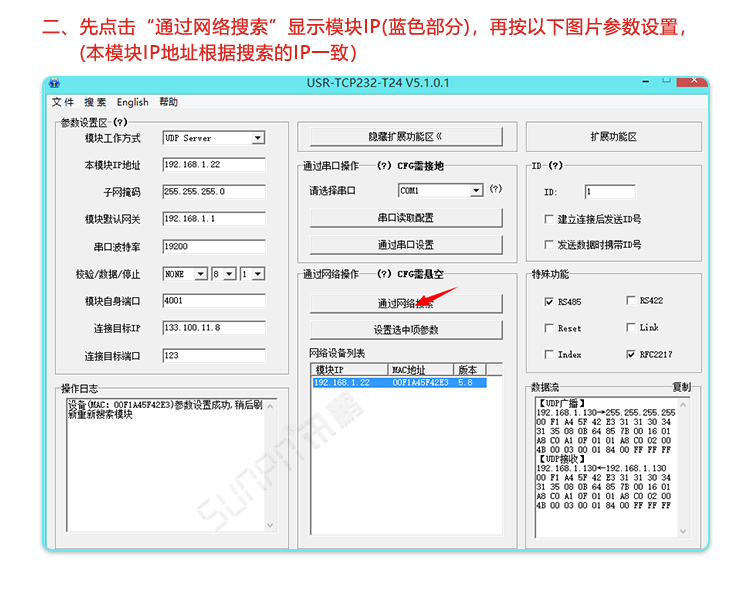This screenshot has width=750, height=591.
Task: Click the 连接目标IP input field
Action: tap(214, 328)
